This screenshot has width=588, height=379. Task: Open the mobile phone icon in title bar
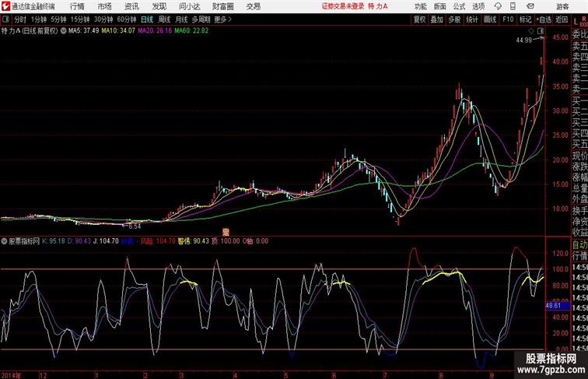[513, 6]
